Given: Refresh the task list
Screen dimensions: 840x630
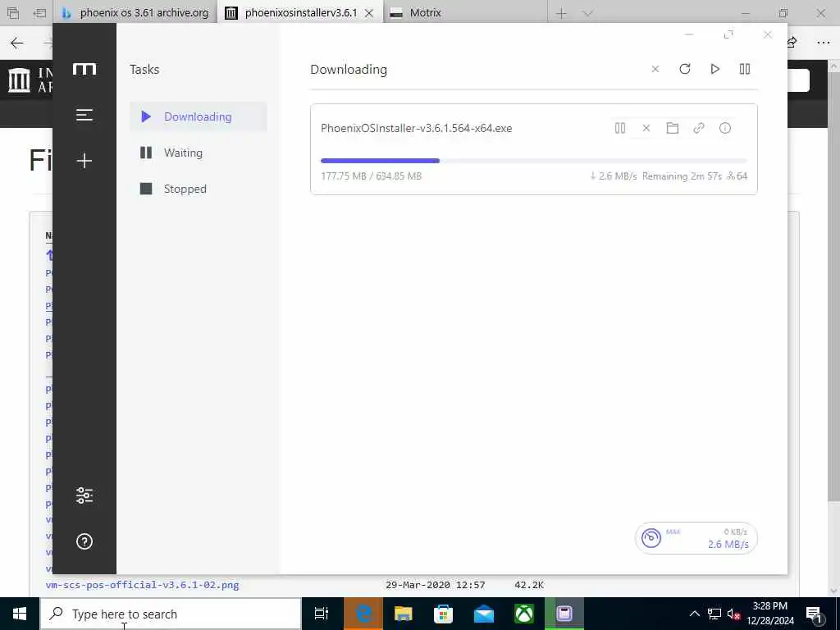Looking at the screenshot, I should [x=685, y=69].
